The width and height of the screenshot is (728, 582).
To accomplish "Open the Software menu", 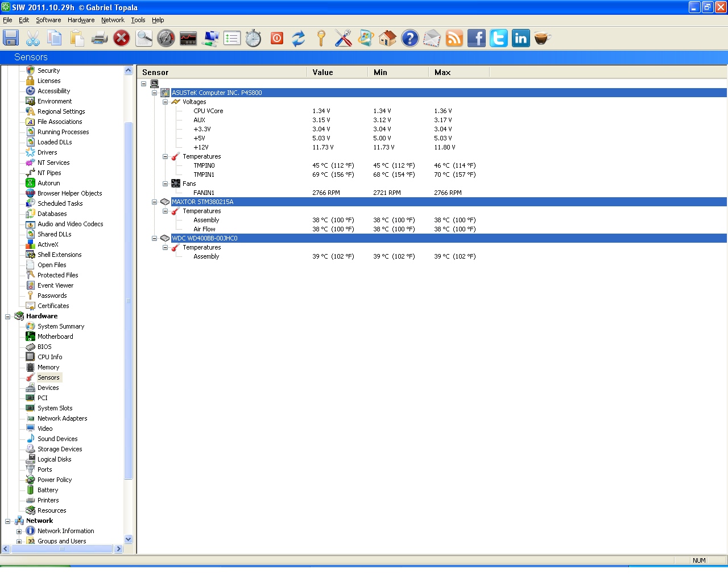I will [48, 20].
